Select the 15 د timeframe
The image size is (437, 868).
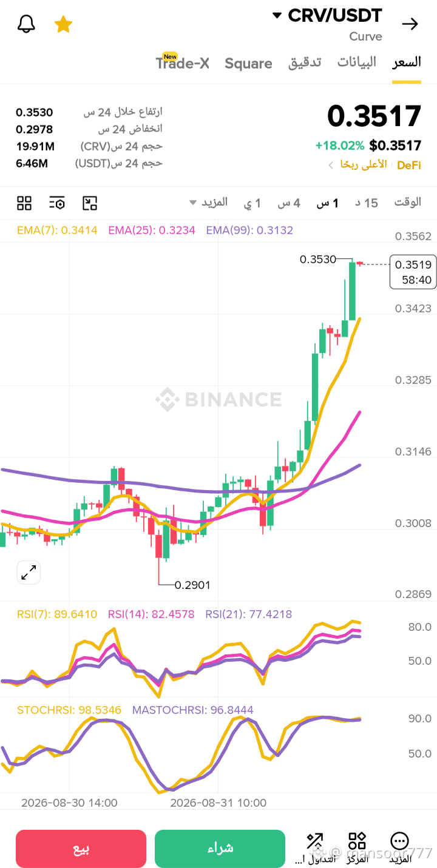pyautogui.click(x=367, y=203)
